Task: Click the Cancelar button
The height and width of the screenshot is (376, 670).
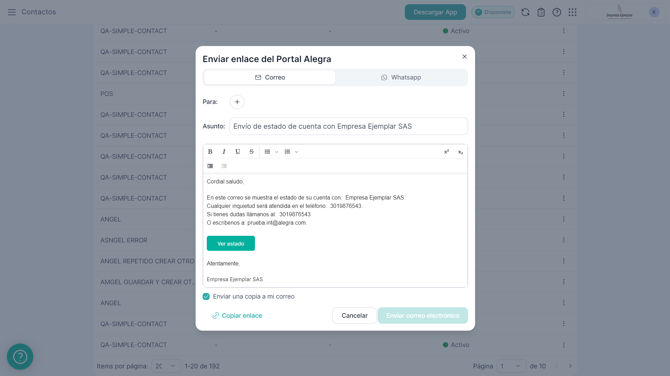Action: 354,315
